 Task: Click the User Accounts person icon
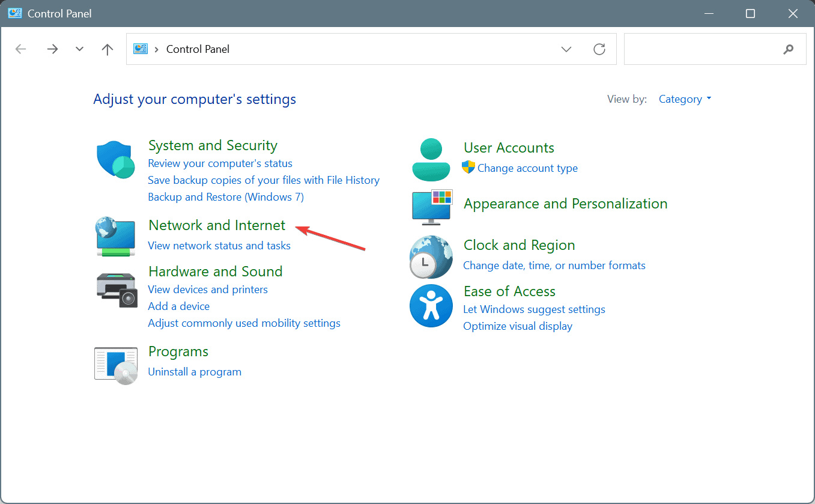coord(431,160)
